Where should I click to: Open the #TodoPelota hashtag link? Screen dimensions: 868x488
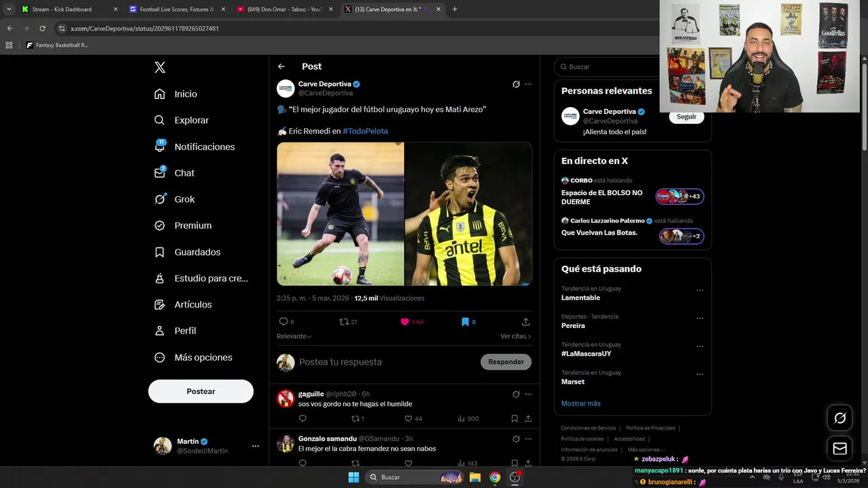366,131
